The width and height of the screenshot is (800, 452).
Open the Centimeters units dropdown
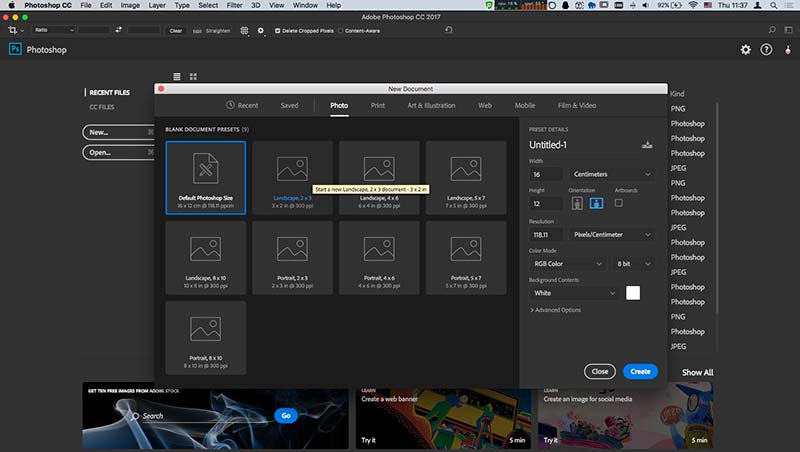(x=611, y=174)
